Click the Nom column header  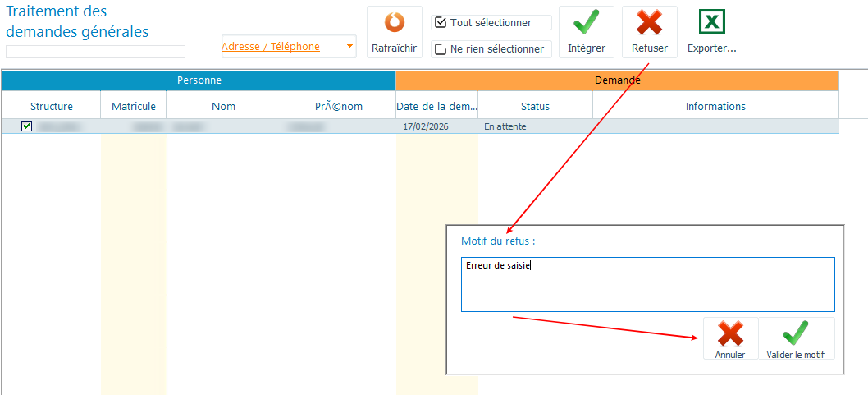223,107
